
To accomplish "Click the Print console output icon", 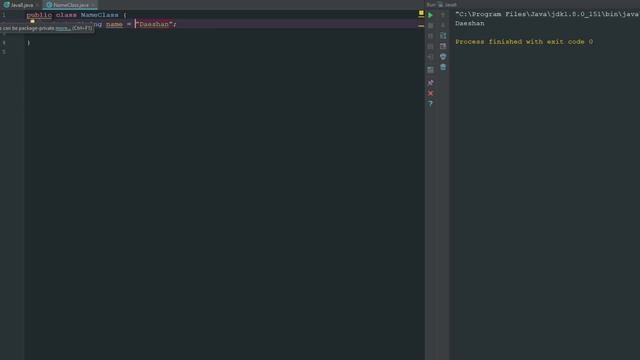I will (x=443, y=57).
